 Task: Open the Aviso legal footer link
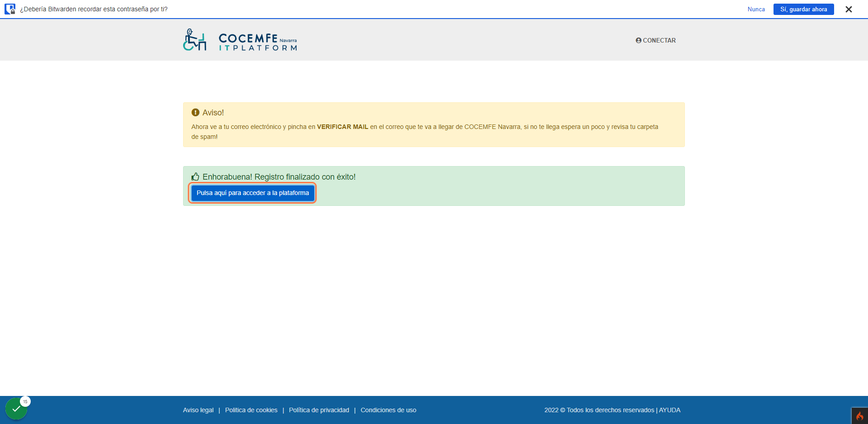tap(198, 410)
